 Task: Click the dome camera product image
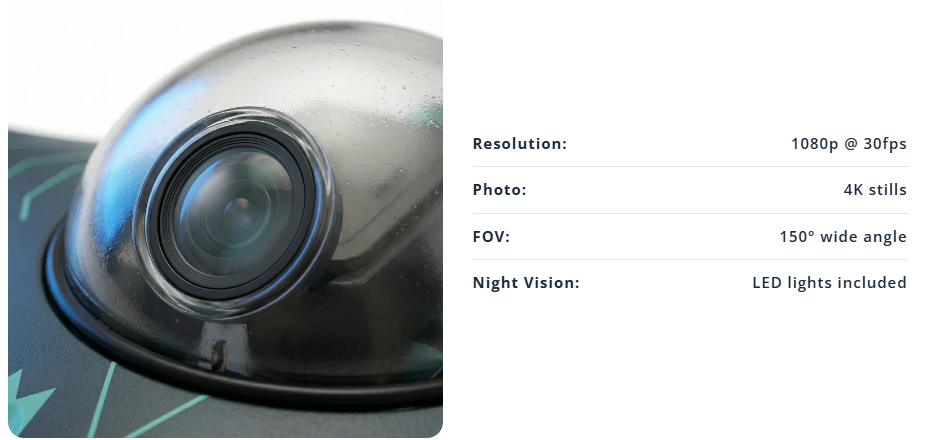tap(225, 219)
